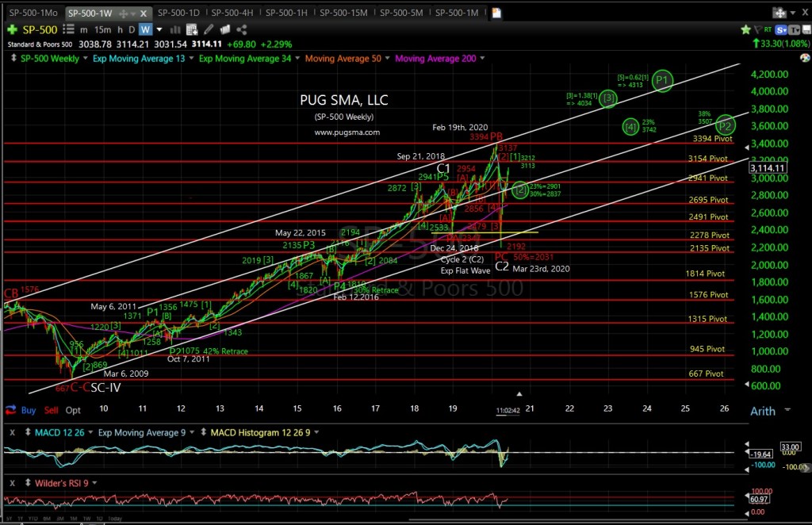812x525 pixels.
Task: Switch to the SP-500-4H tab
Action: [232, 13]
